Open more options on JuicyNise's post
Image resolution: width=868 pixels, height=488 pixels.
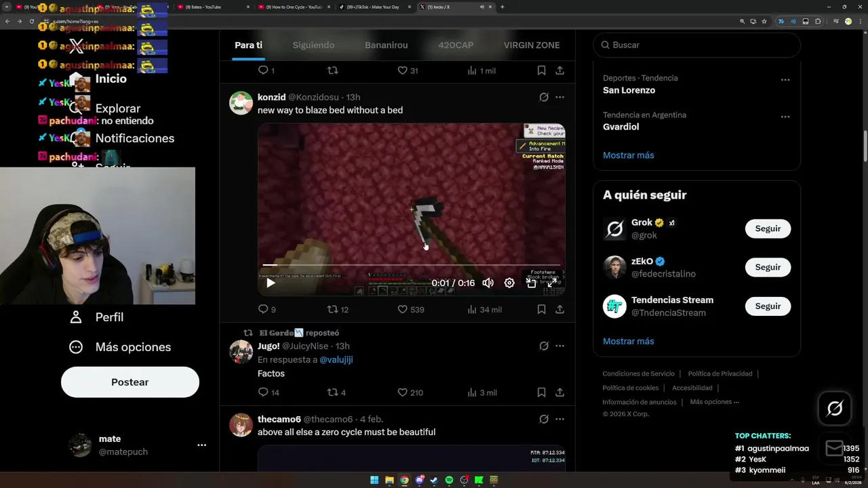(559, 346)
